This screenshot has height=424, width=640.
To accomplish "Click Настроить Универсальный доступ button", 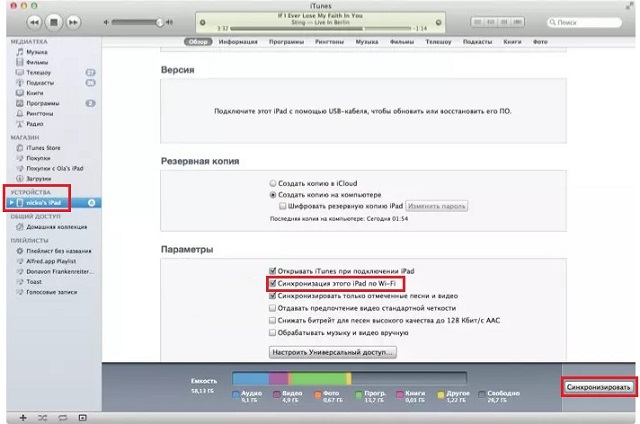I will tap(333, 352).
